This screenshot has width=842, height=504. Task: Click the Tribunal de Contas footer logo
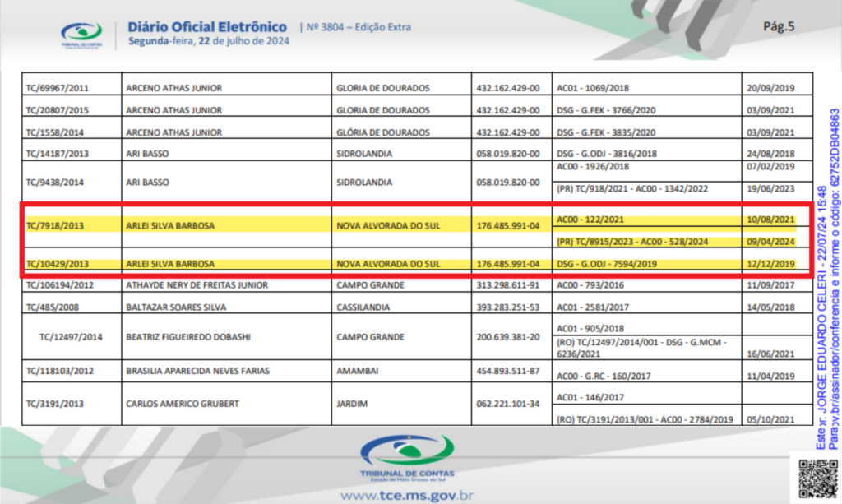[x=407, y=458]
